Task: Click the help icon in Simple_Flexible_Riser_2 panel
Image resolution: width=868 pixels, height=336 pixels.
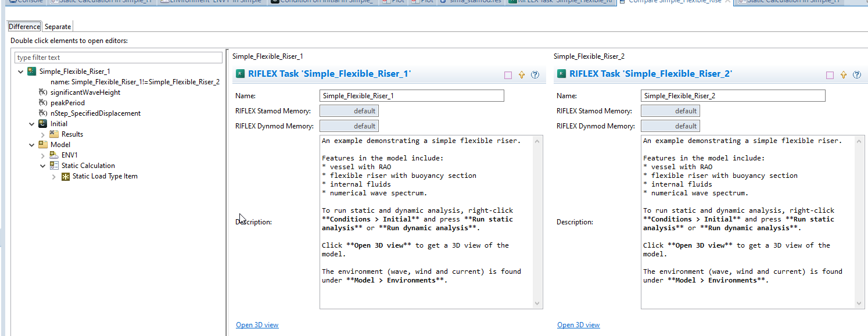Action: [856, 74]
